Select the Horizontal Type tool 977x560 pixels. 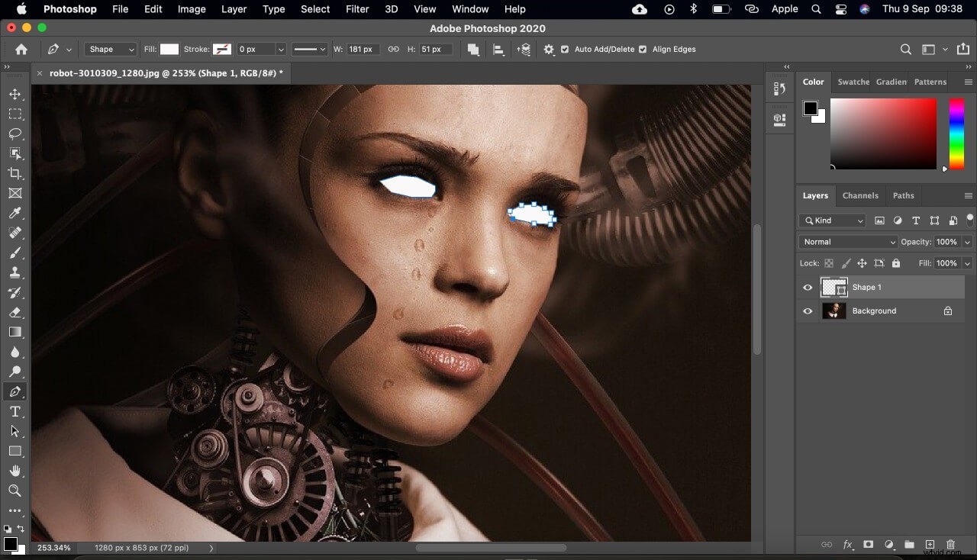click(x=15, y=411)
